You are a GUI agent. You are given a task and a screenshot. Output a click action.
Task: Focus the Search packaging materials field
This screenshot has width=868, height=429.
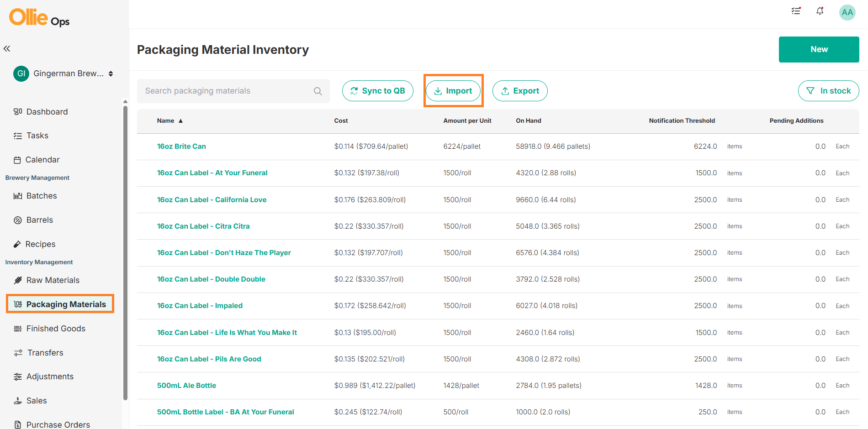[233, 91]
